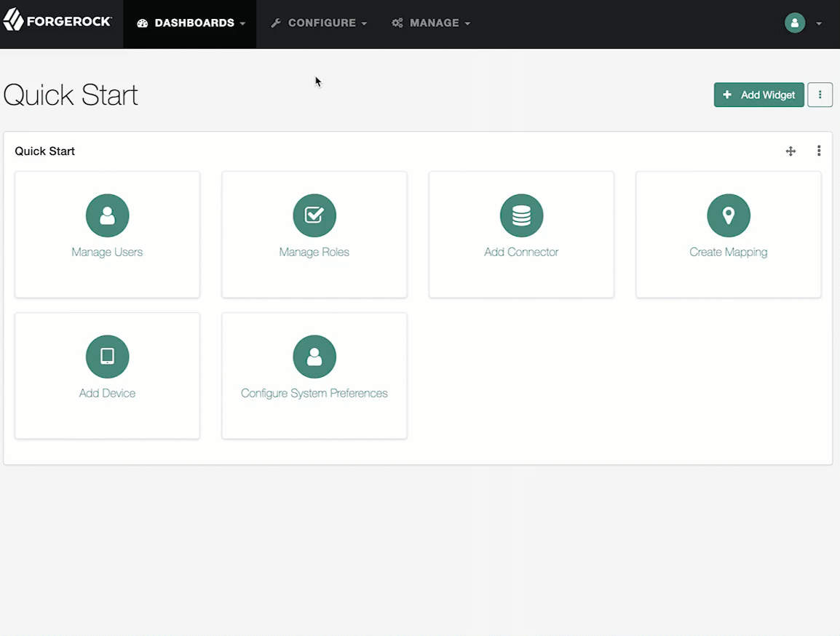The width and height of the screenshot is (840, 636).
Task: Open the user avatar account menu
Action: point(794,23)
